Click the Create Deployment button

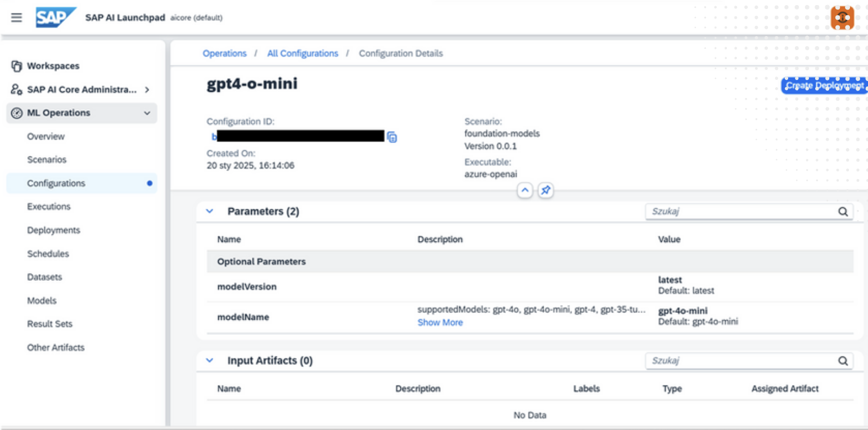click(x=824, y=86)
